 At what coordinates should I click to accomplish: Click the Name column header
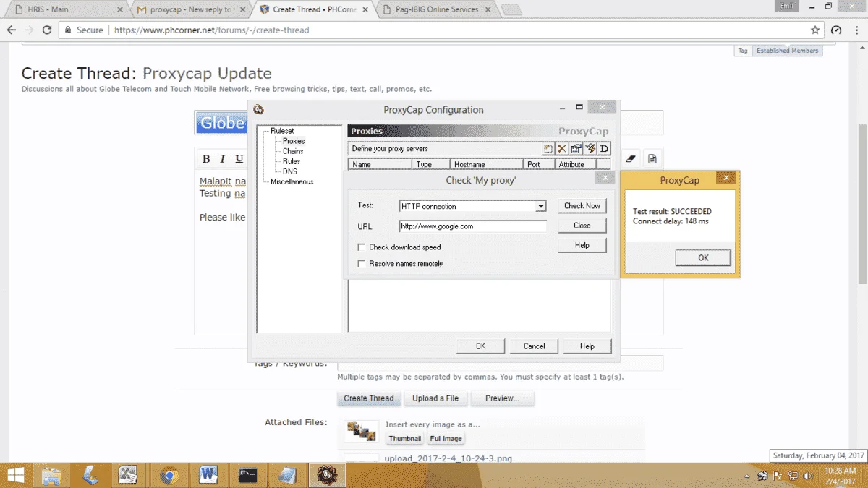[x=380, y=164]
